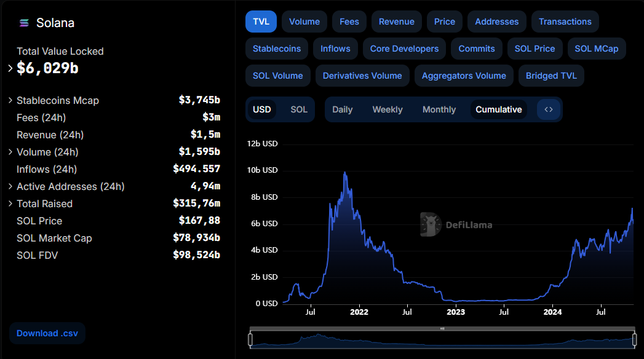Download the .csv data file

point(47,333)
